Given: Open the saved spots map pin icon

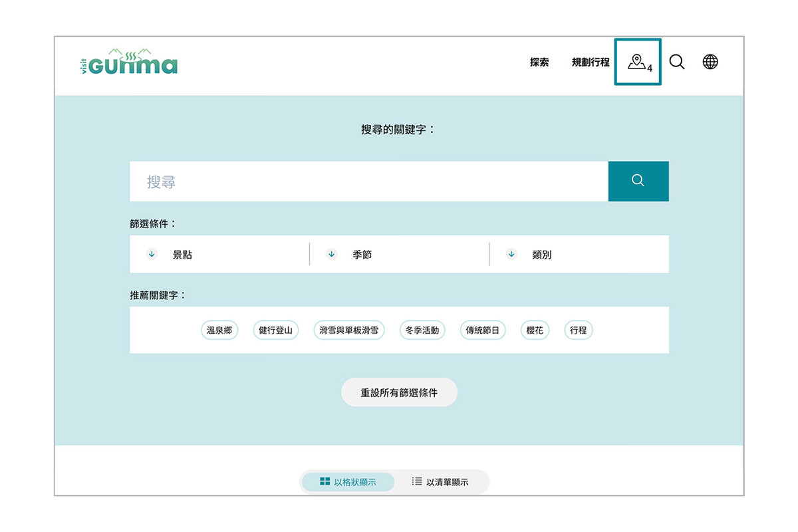Looking at the screenshot, I should point(638,63).
